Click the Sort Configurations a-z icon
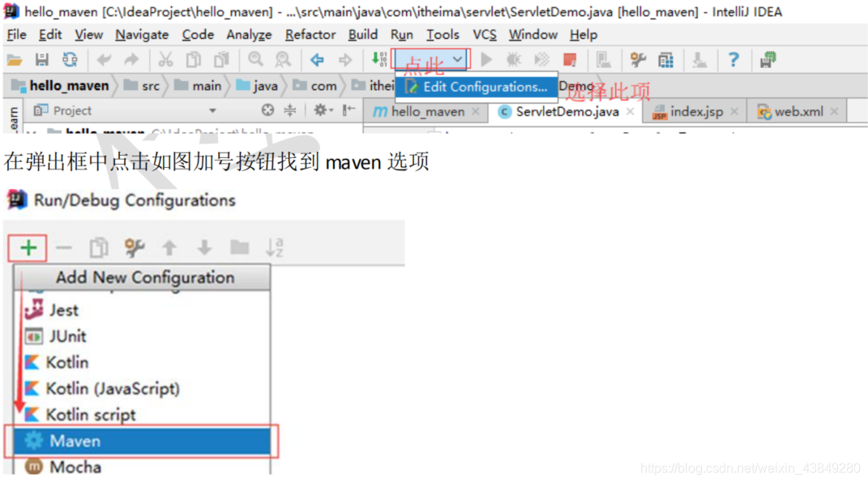This screenshot has width=868, height=483. pos(275,248)
